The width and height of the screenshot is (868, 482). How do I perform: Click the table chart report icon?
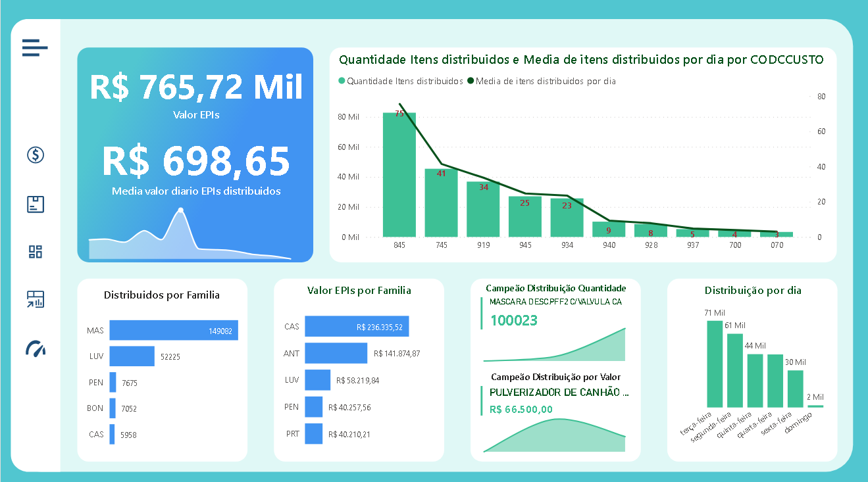point(36,299)
